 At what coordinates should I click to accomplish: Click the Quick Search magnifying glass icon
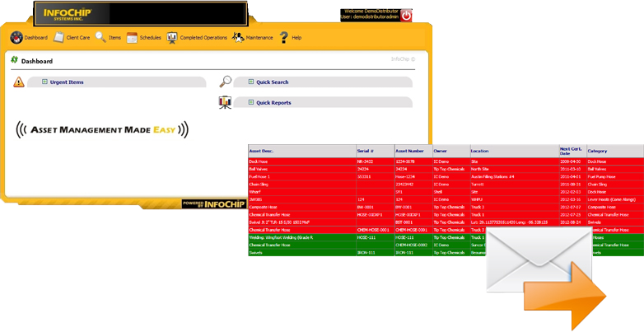click(225, 82)
